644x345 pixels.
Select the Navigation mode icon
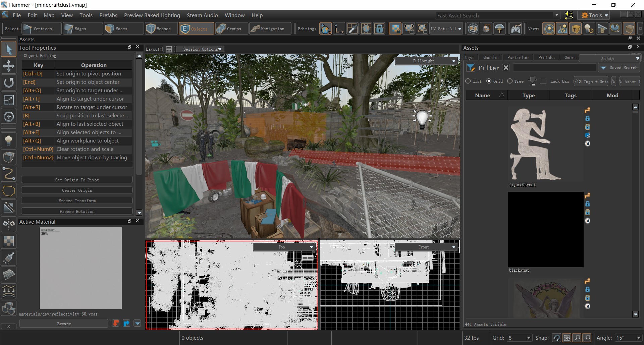[269, 29]
